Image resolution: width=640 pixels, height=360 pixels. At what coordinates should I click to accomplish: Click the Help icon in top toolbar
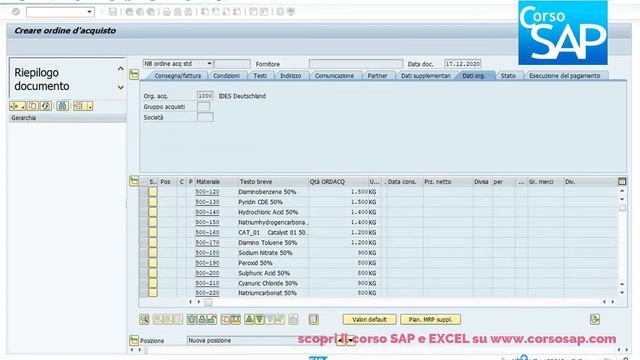pos(280,12)
